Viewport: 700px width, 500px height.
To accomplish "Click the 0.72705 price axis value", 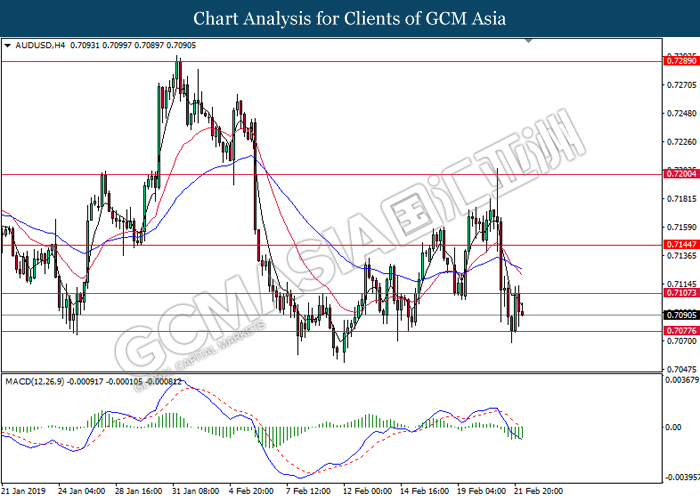I will pyautogui.click(x=681, y=85).
